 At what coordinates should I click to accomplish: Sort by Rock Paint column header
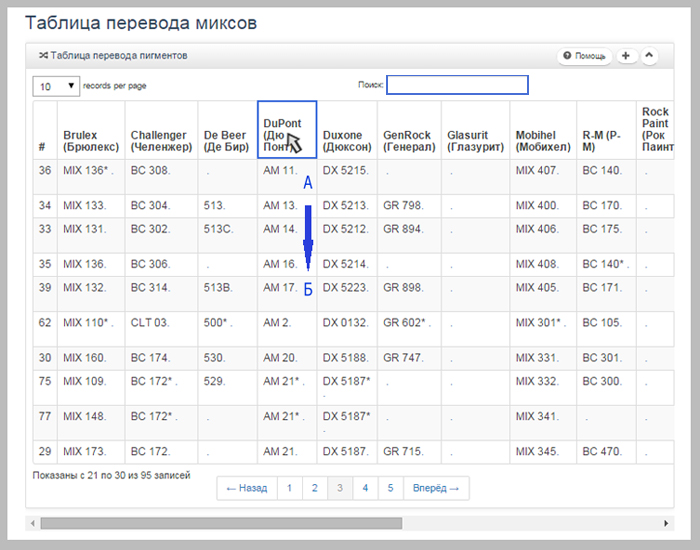coord(655,130)
